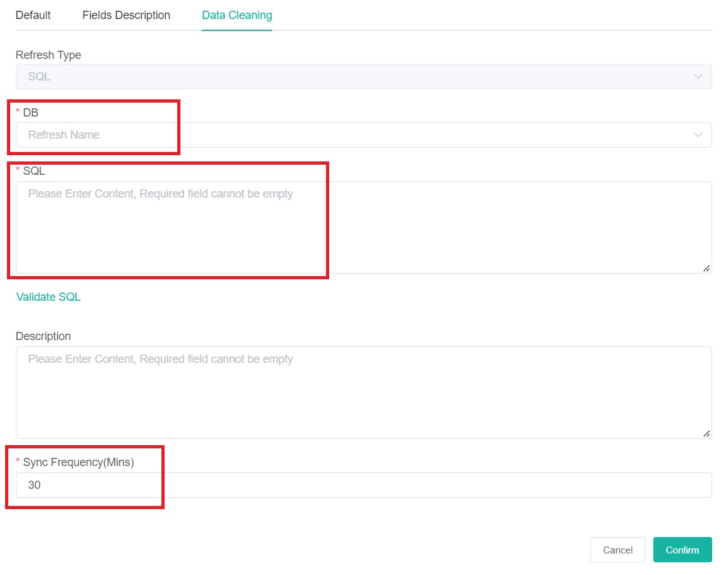Expand the Refresh Type dropdown
728x575 pixels.
[364, 76]
